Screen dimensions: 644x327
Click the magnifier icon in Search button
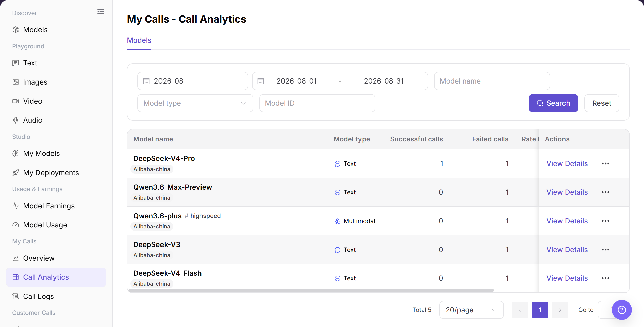pos(540,103)
